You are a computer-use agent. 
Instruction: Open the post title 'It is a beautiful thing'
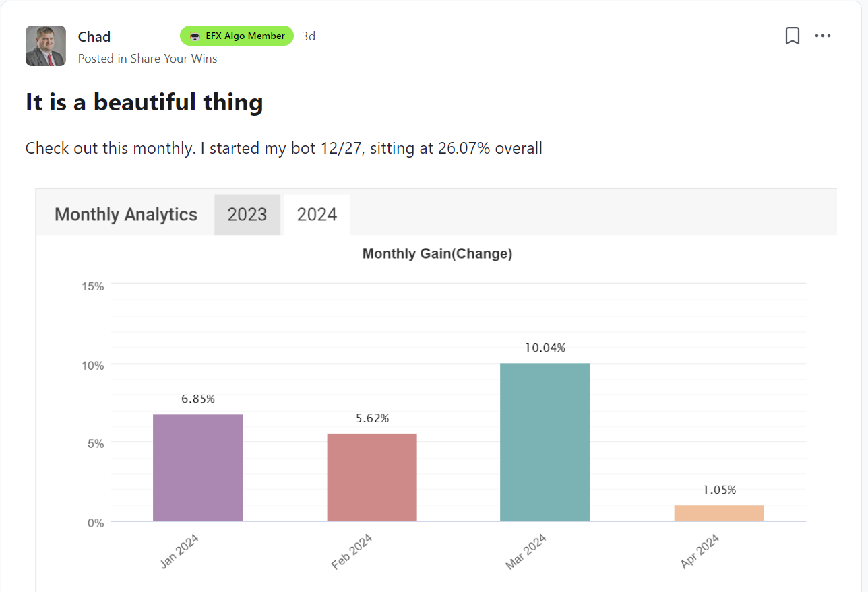click(144, 103)
